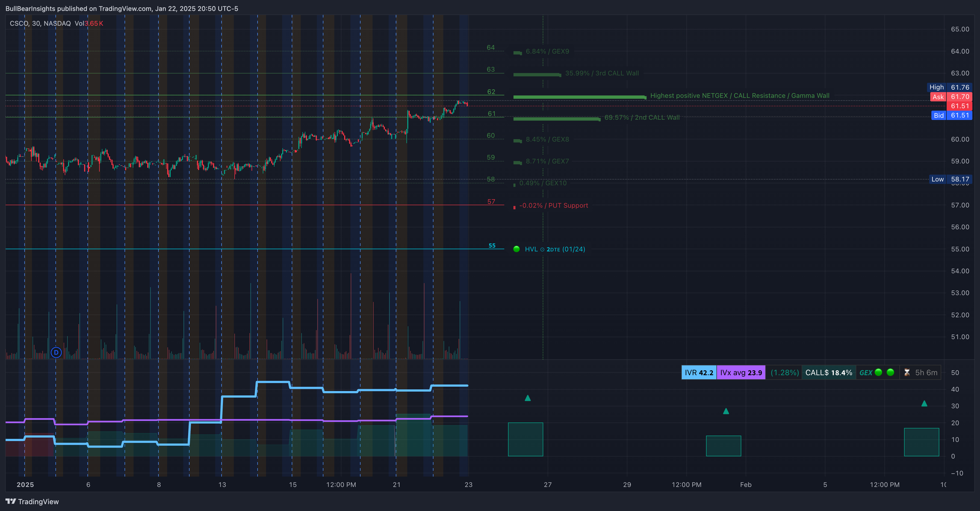980x511 pixels.
Task: Click the IVR 42.2 badge
Action: [699, 372]
